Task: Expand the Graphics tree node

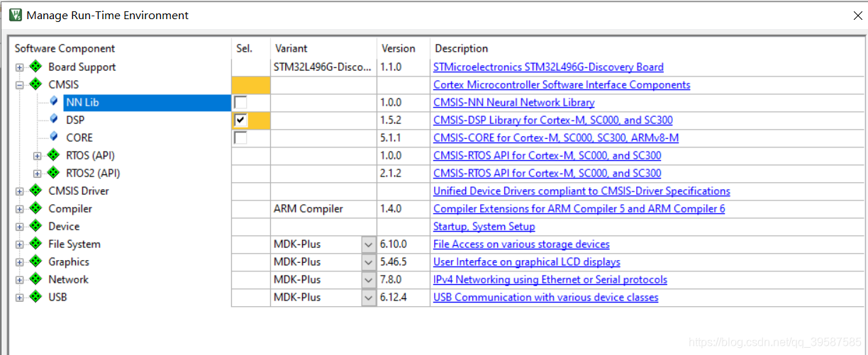Action: point(19,262)
